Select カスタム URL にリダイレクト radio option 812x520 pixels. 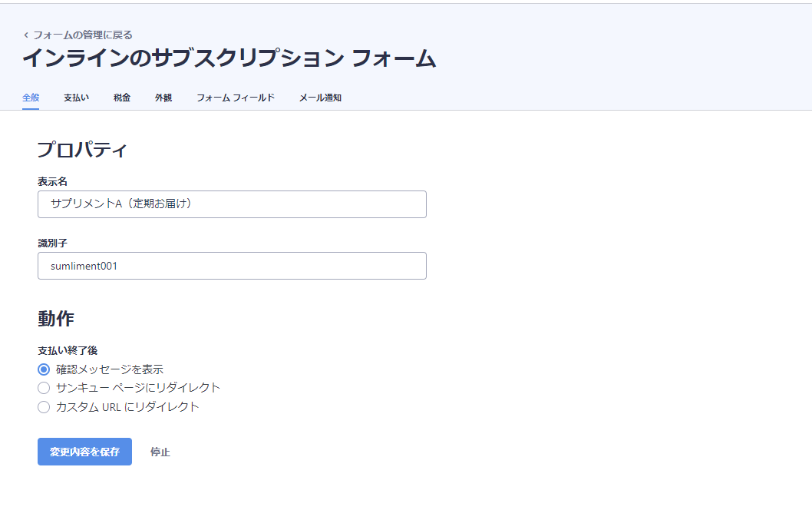coord(44,407)
